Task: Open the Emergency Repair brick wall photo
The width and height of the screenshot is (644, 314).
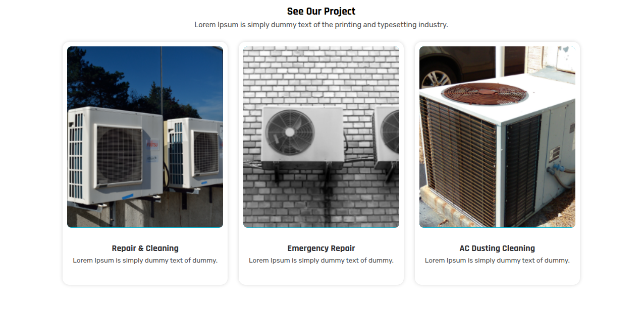Action: pyautogui.click(x=321, y=137)
